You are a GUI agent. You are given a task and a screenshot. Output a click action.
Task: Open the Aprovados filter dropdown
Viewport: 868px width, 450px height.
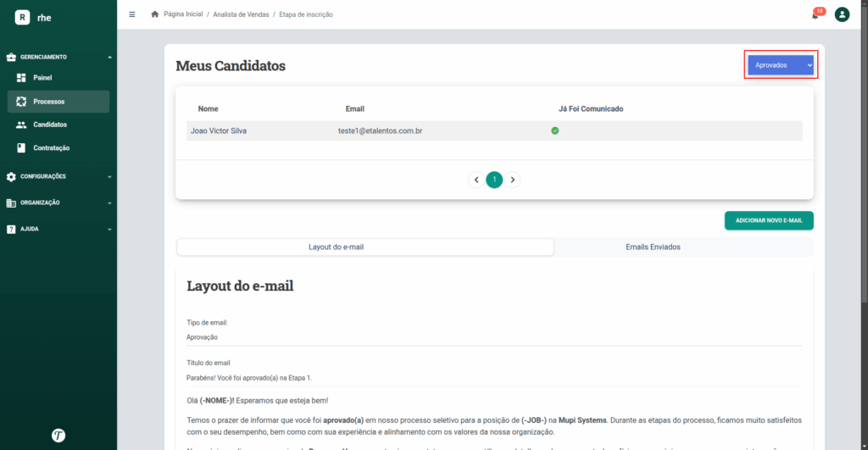[x=781, y=65]
